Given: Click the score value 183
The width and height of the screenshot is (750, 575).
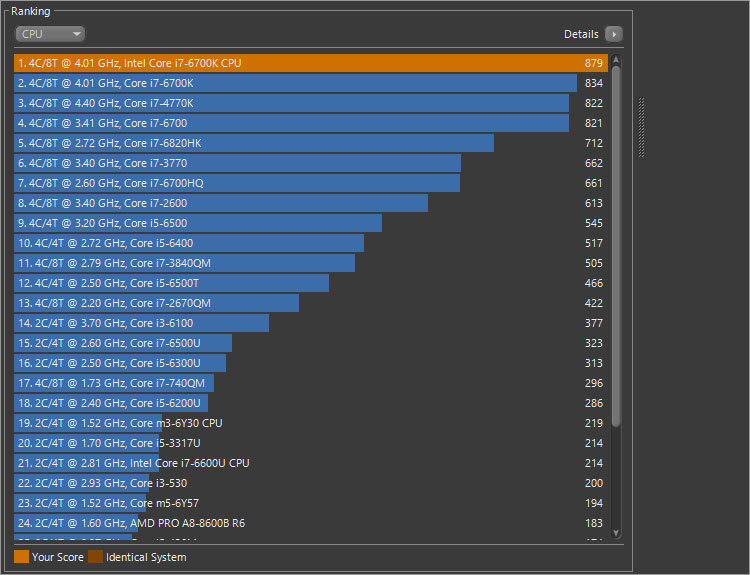Looking at the screenshot, I should pos(594,523).
